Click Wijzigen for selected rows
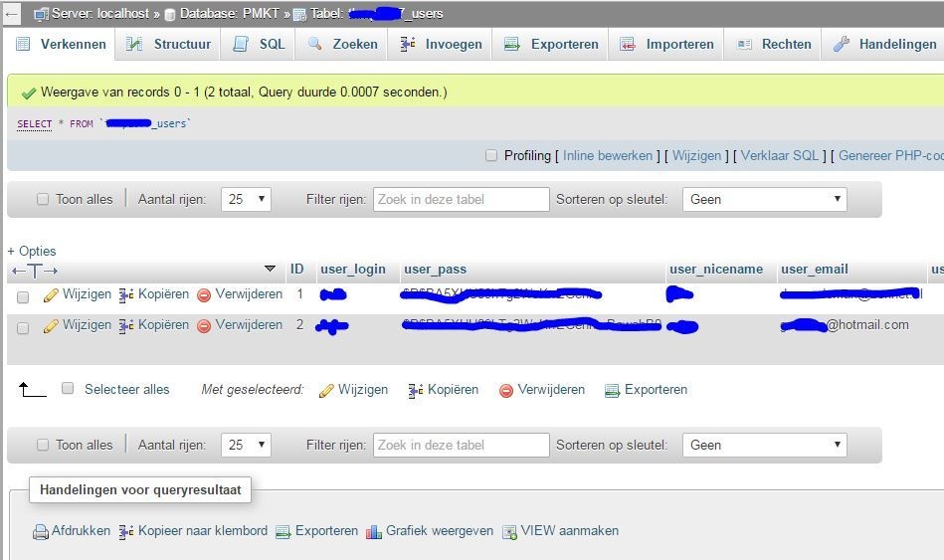The height and width of the screenshot is (560, 944). [353, 390]
